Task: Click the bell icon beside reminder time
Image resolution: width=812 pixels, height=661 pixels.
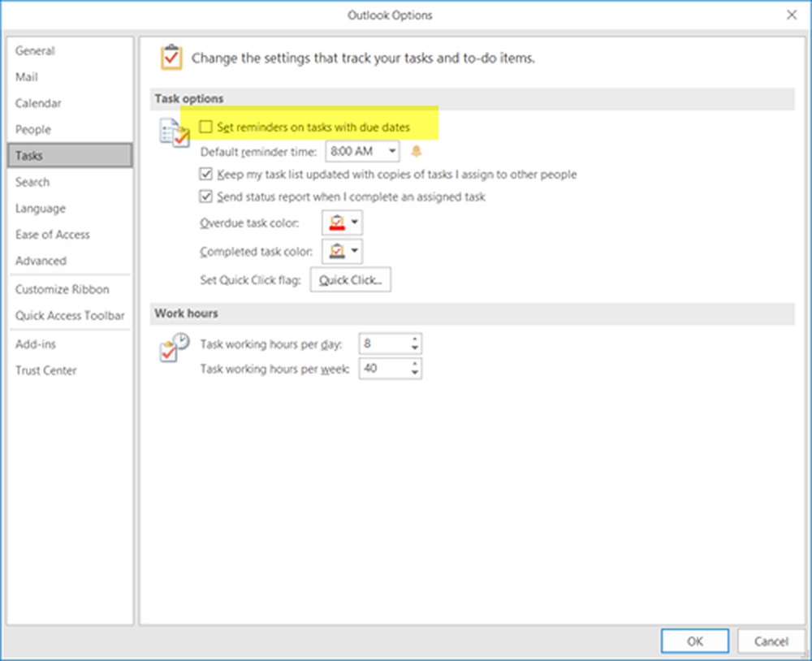Action: click(417, 151)
